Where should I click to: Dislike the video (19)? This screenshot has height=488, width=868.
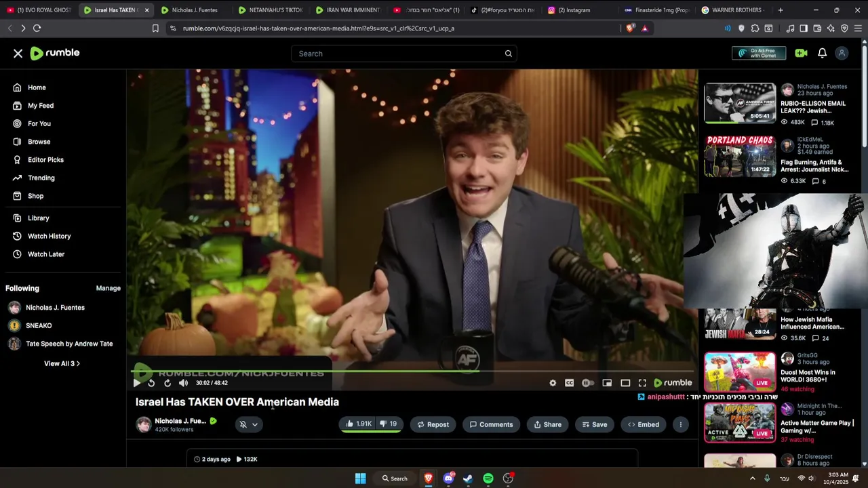(x=389, y=424)
